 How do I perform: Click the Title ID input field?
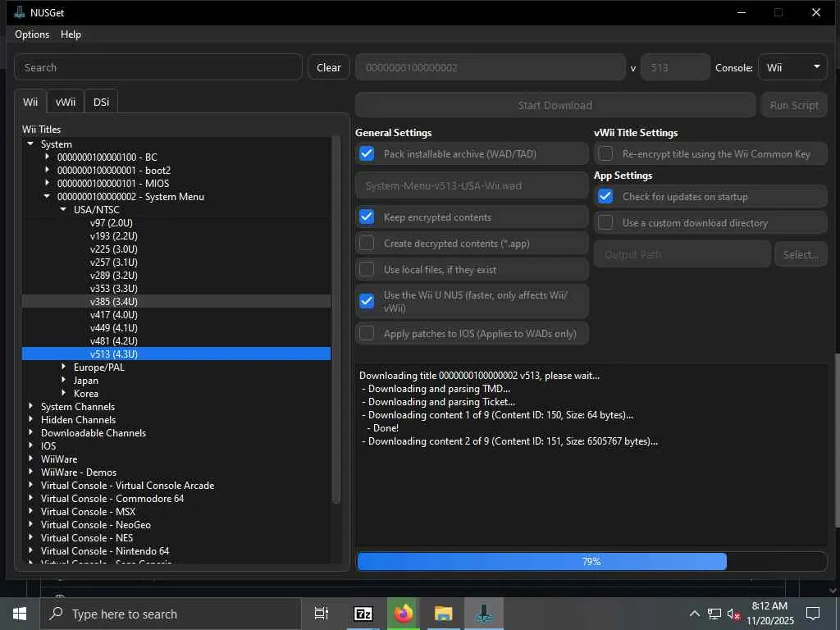(x=491, y=67)
